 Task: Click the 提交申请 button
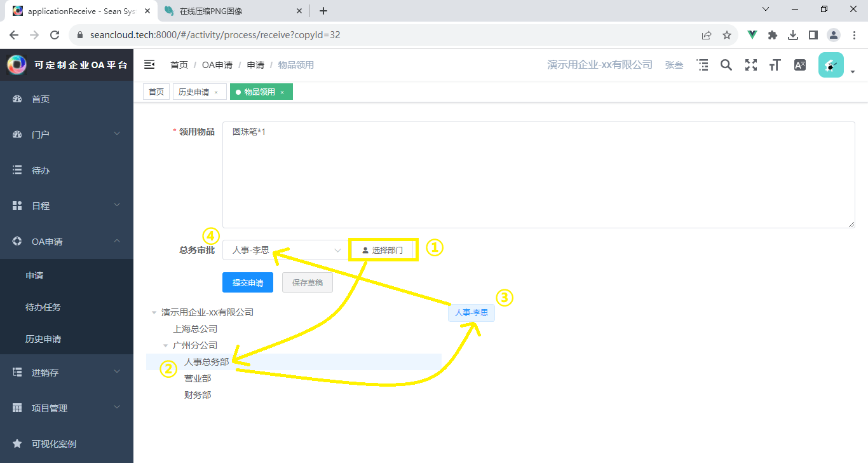click(x=248, y=282)
